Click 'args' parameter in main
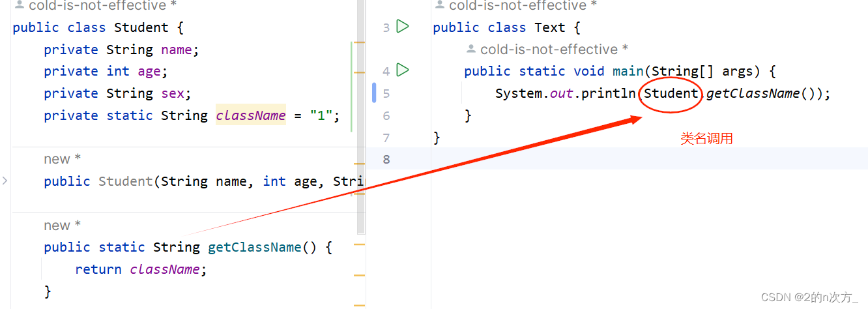This screenshot has width=868, height=309. (738, 72)
